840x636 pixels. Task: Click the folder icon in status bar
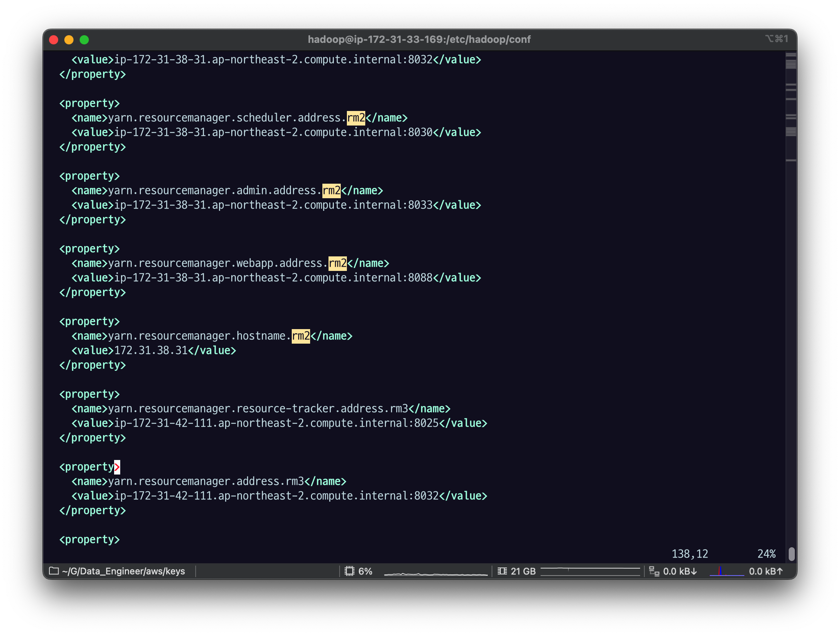[54, 571]
